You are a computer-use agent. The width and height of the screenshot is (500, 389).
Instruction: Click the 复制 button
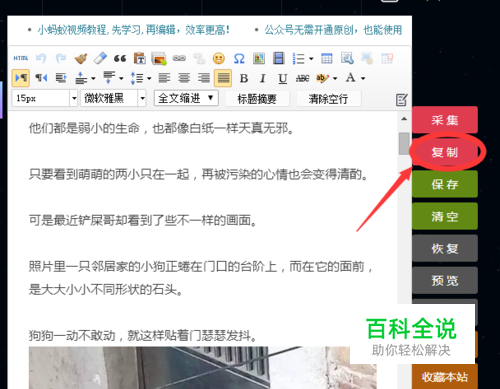[445, 152]
